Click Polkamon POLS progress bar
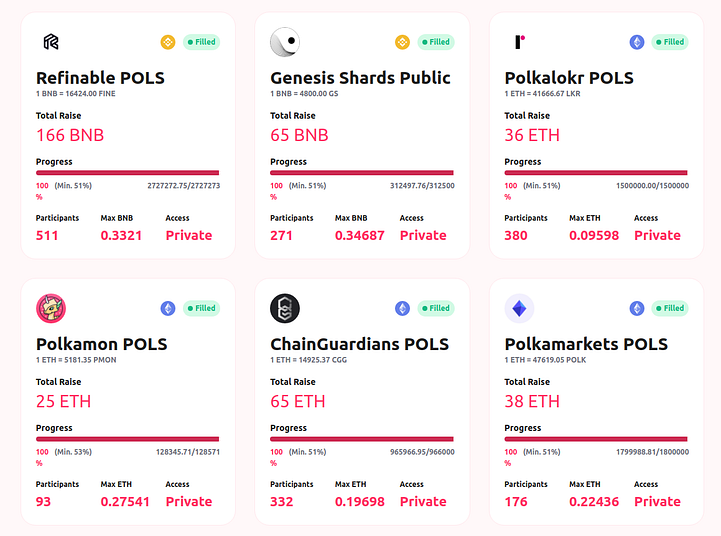The image size is (721, 536). pos(127,438)
